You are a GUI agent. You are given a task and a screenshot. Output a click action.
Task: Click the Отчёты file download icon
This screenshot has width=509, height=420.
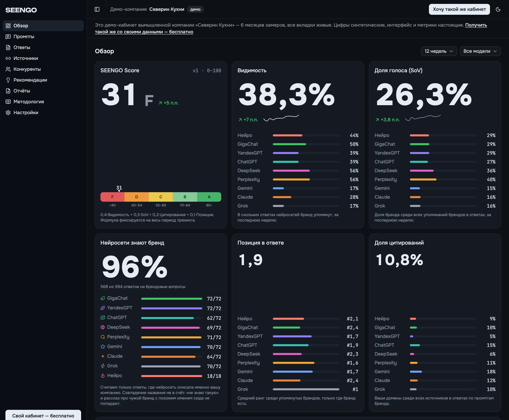point(8,91)
